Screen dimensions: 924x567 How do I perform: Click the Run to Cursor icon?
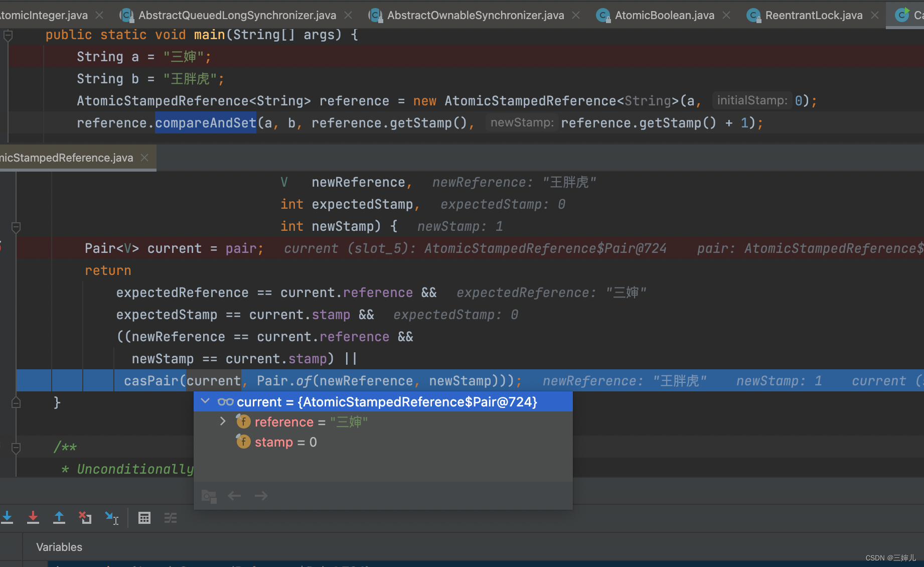point(111,517)
